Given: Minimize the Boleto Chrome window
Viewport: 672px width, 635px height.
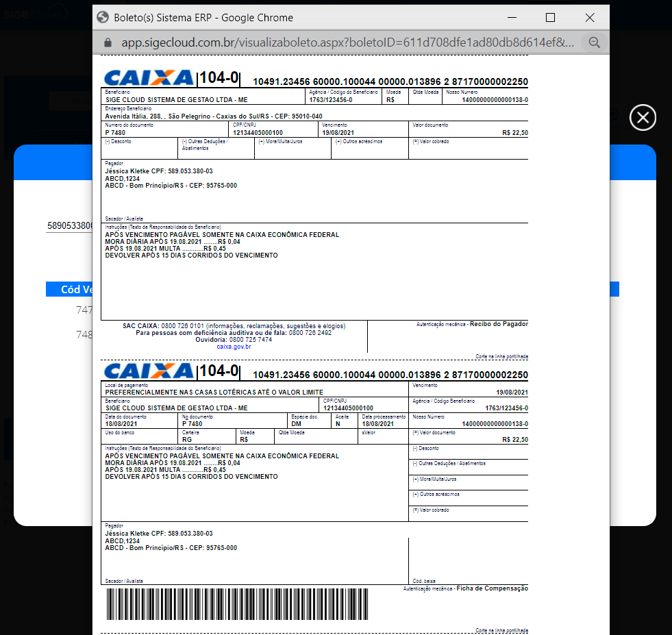Looking at the screenshot, I should 512,18.
